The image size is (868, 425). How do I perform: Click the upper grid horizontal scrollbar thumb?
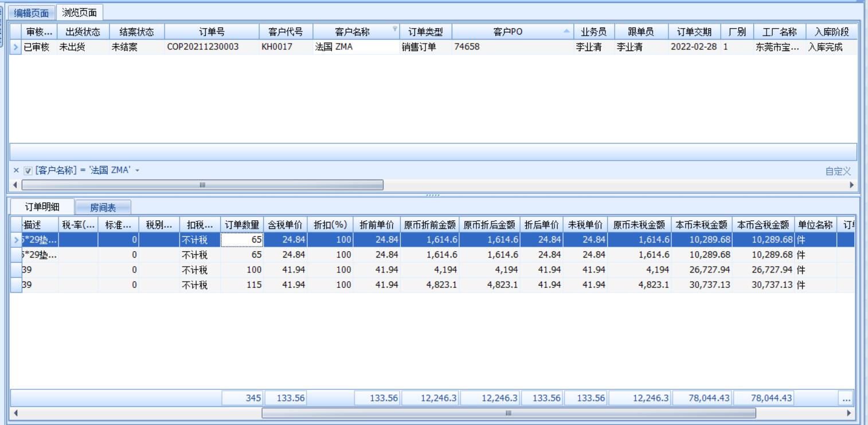[x=202, y=185]
